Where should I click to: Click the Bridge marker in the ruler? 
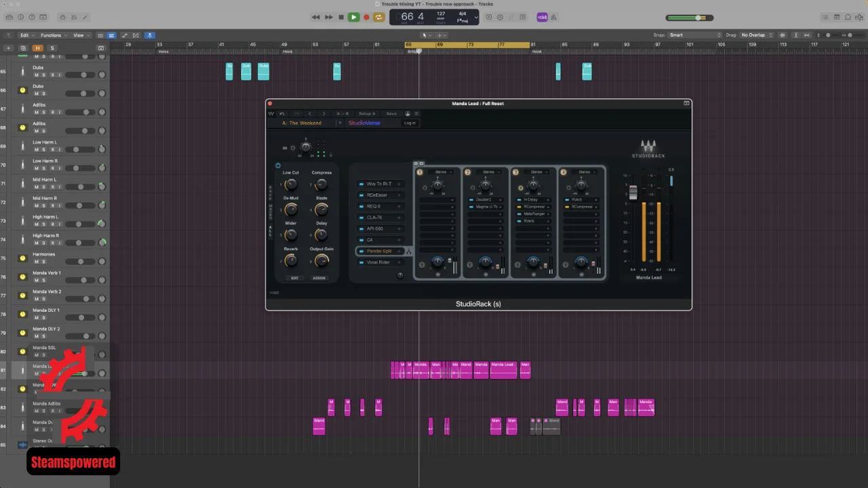[x=412, y=52]
